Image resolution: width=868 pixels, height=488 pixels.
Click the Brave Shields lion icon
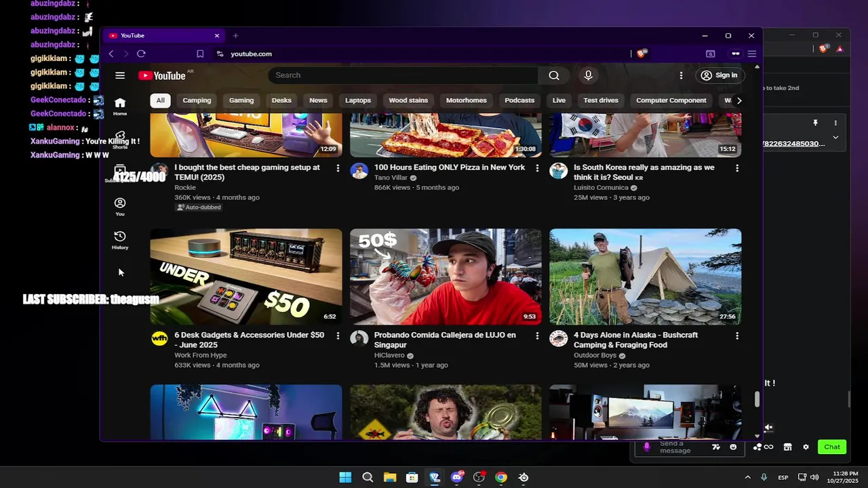pyautogui.click(x=642, y=54)
